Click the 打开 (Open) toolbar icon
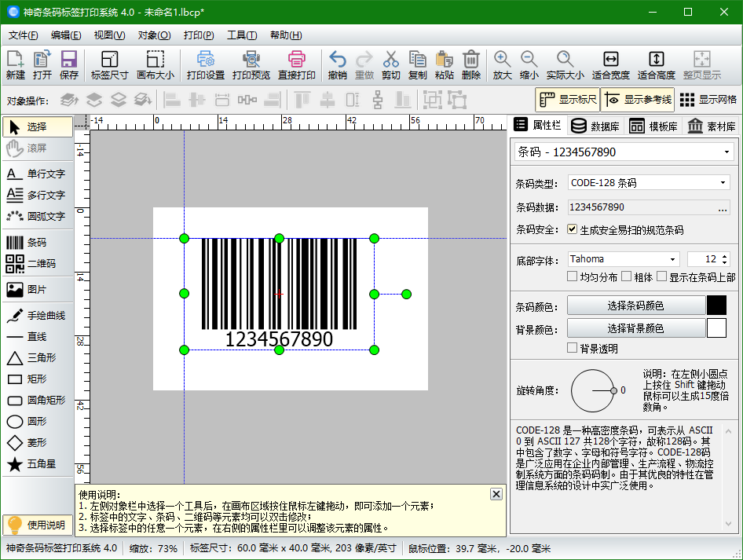This screenshot has width=743, height=560. click(42, 65)
